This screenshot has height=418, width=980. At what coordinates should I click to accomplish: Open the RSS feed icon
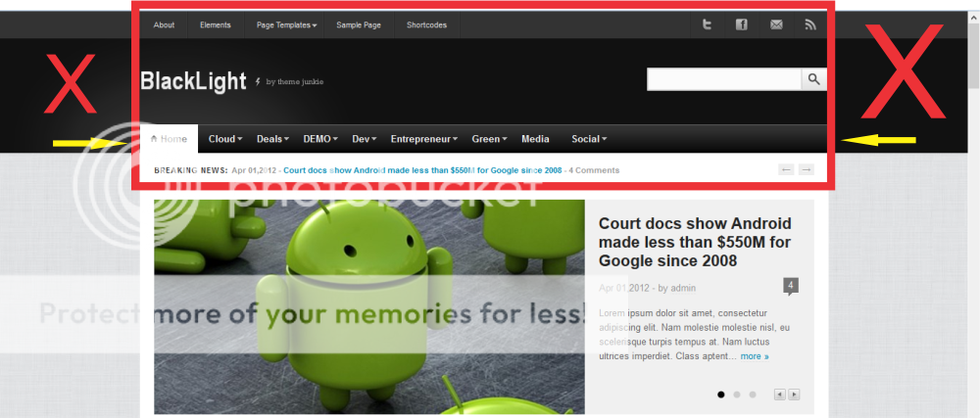pos(810,24)
